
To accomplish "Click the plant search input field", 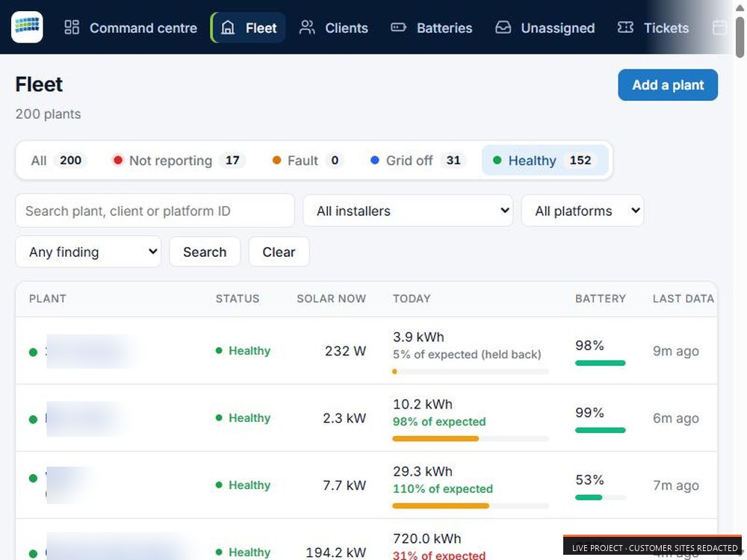I will pos(155,211).
